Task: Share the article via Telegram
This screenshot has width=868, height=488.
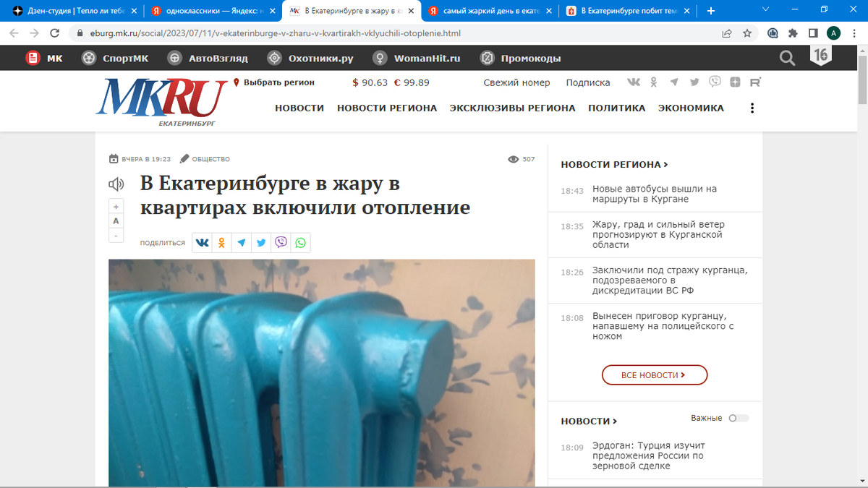Action: (x=242, y=243)
